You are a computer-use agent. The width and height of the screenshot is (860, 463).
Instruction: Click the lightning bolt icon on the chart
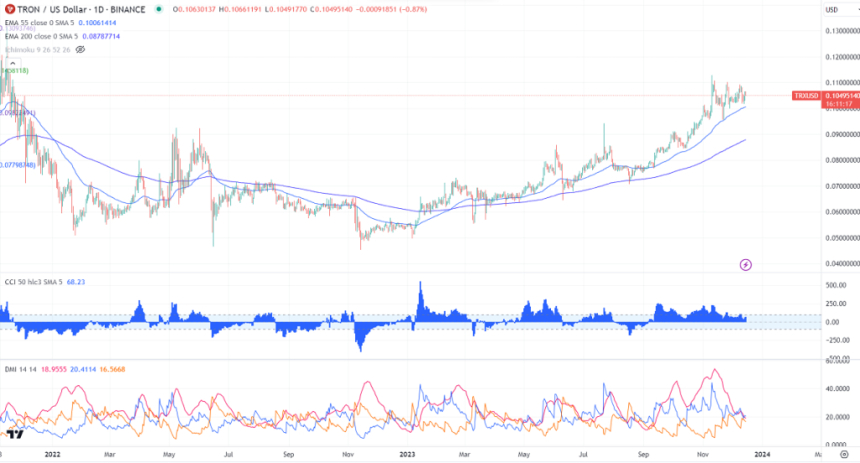pos(745,265)
